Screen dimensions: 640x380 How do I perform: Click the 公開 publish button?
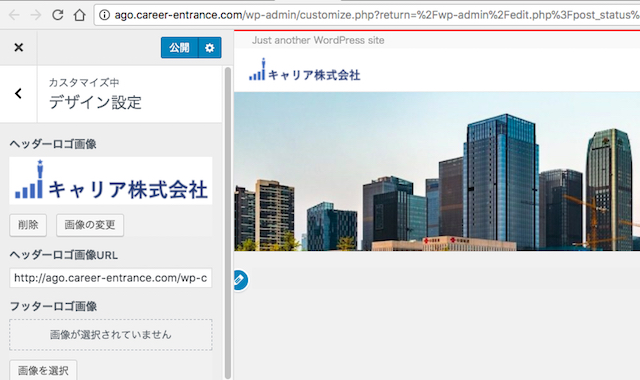[x=180, y=48]
